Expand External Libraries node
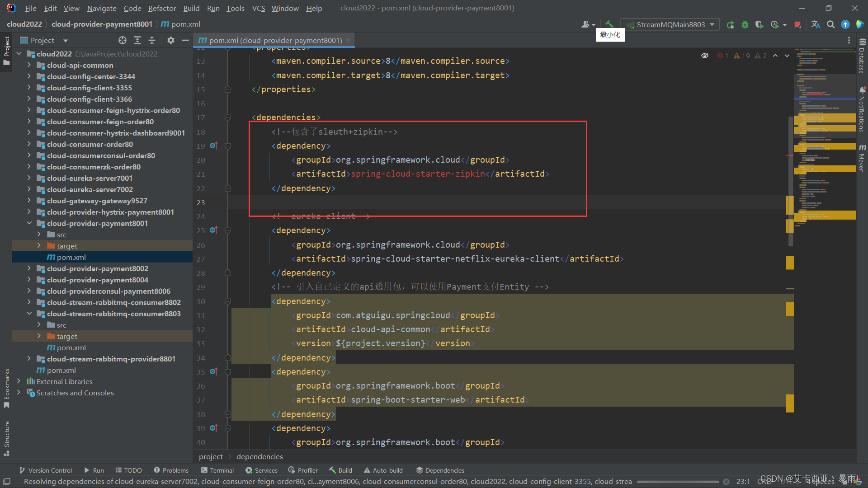The width and height of the screenshot is (868, 488). coord(19,381)
